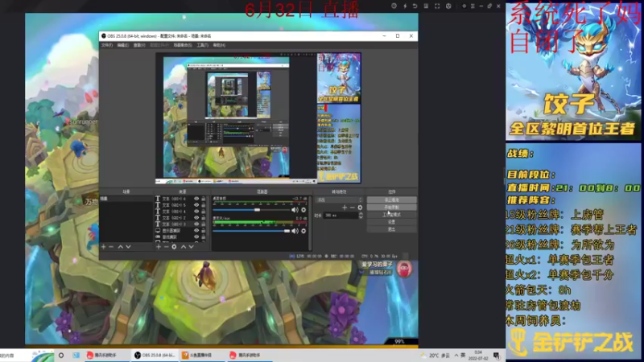
Task: Mute the microphone/Aux speaker icon
Action: (x=295, y=231)
